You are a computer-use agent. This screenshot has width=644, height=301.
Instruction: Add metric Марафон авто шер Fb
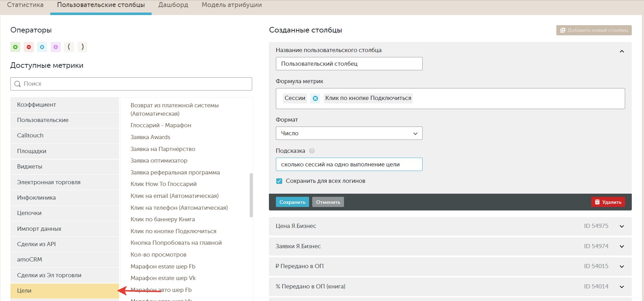(161, 290)
